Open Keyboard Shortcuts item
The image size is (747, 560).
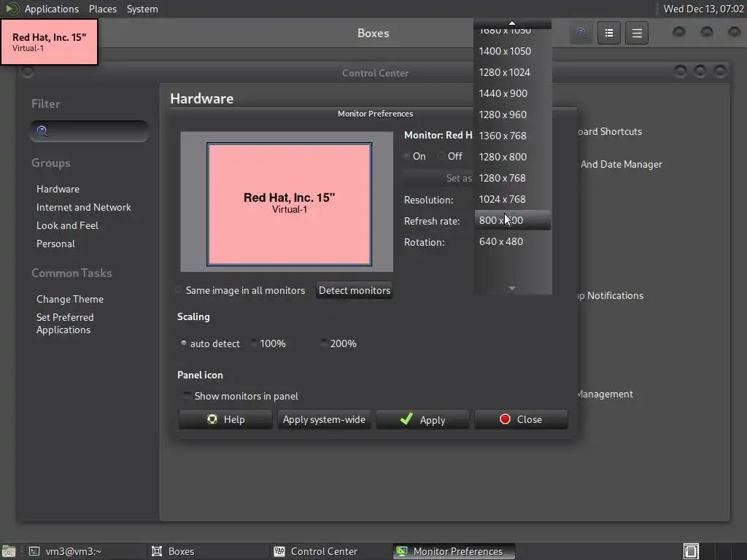point(609,131)
